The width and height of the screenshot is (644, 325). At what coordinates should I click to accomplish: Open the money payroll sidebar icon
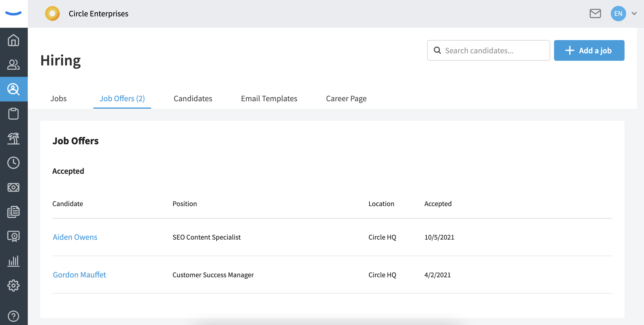coord(13,187)
